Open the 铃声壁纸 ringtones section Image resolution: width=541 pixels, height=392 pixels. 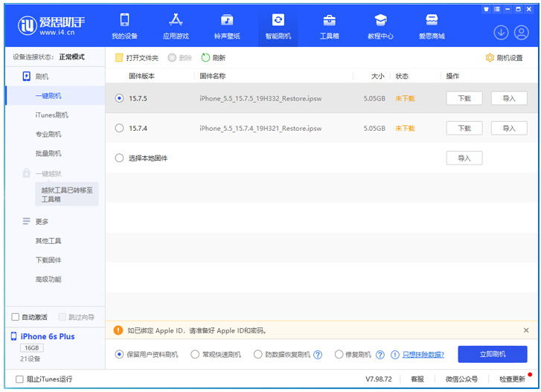pos(227,27)
